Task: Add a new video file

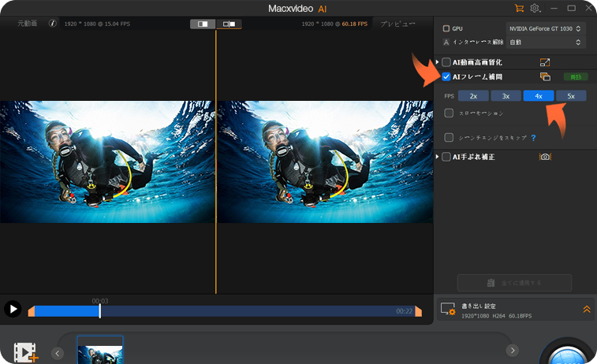Action: [25, 352]
